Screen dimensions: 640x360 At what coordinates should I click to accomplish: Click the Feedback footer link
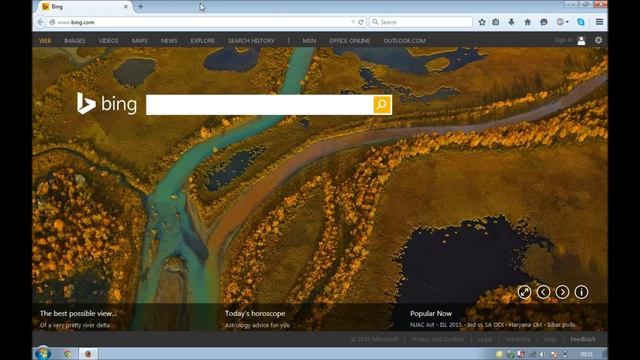point(582,340)
